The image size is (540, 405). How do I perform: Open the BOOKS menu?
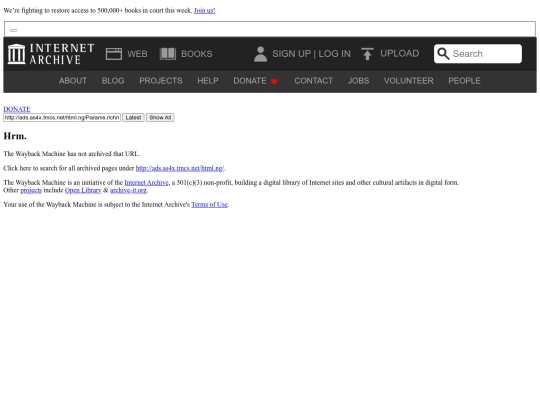(x=197, y=54)
